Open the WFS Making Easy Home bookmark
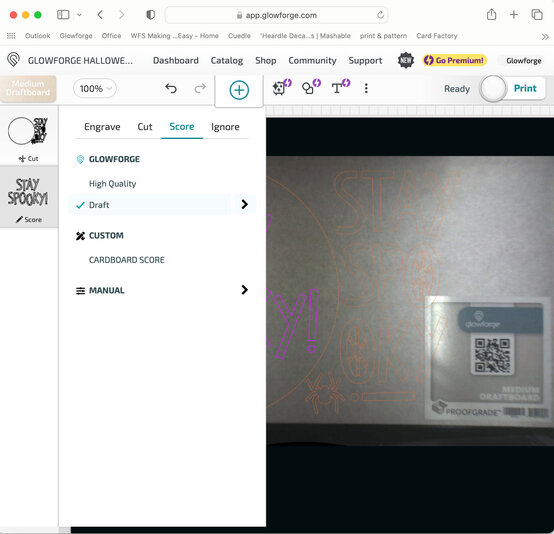Screen dimensions: 554x534 [x=174, y=36]
